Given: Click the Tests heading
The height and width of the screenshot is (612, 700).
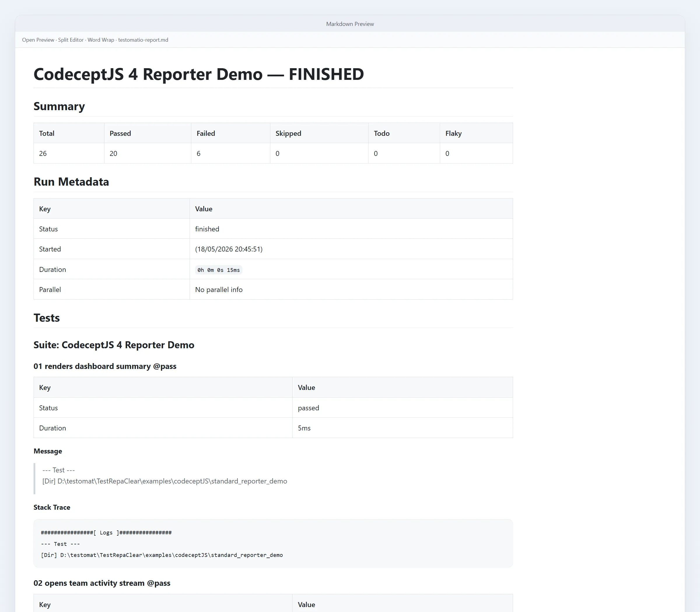Looking at the screenshot, I should coord(46,318).
